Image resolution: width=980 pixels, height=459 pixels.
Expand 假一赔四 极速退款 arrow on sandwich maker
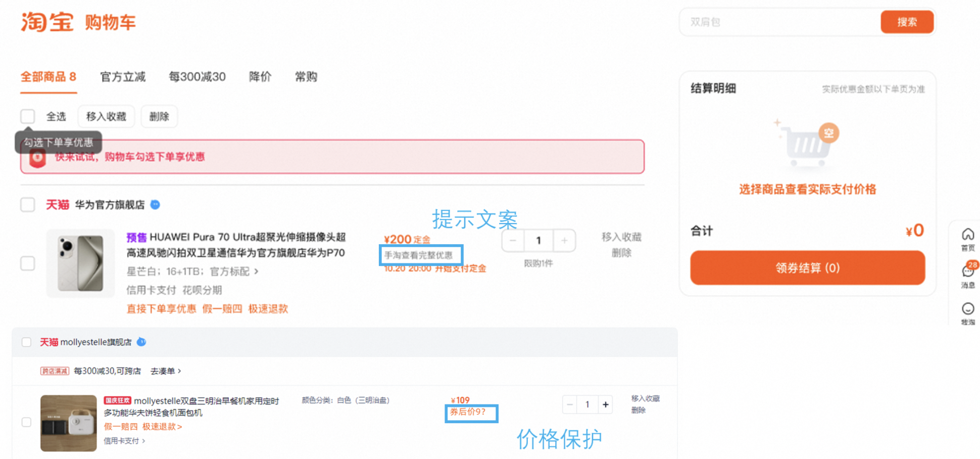point(180,427)
